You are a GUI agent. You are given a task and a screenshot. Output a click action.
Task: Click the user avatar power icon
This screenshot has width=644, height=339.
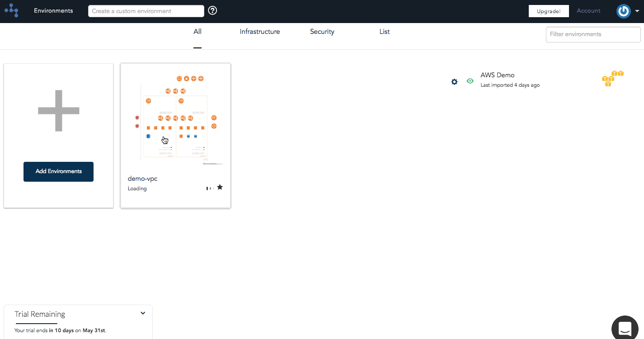click(623, 11)
